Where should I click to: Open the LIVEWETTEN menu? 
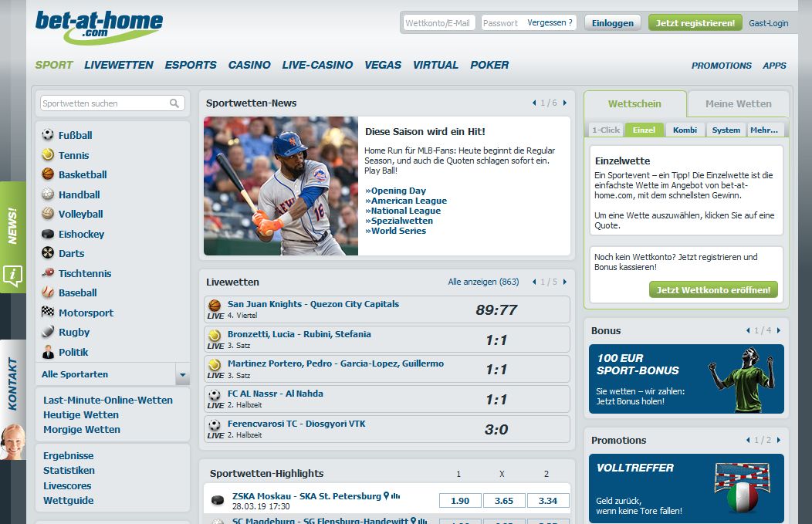coord(119,65)
